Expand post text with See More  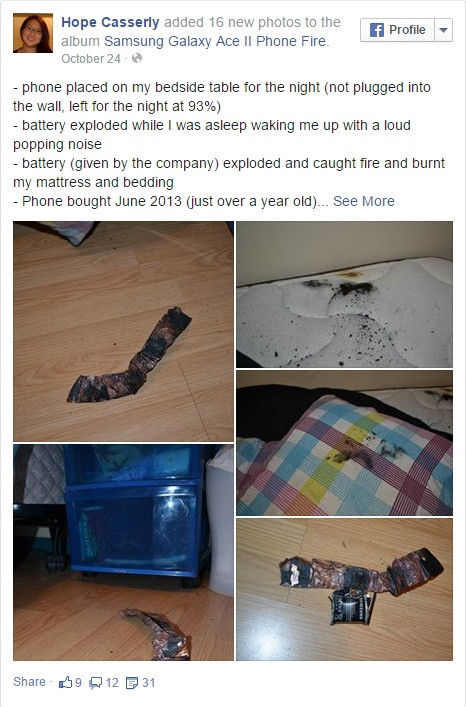click(x=364, y=201)
